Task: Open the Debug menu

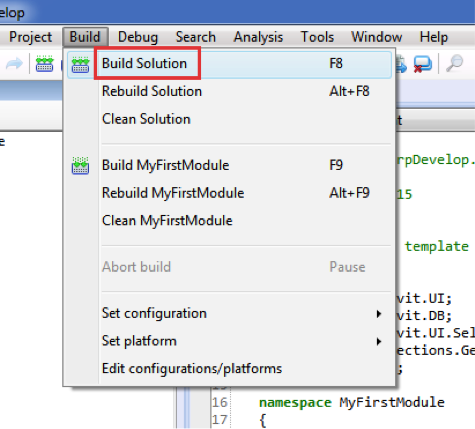Action: 138,37
